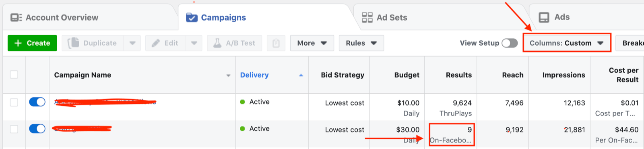Click the A/B Test flask icon

point(217,43)
